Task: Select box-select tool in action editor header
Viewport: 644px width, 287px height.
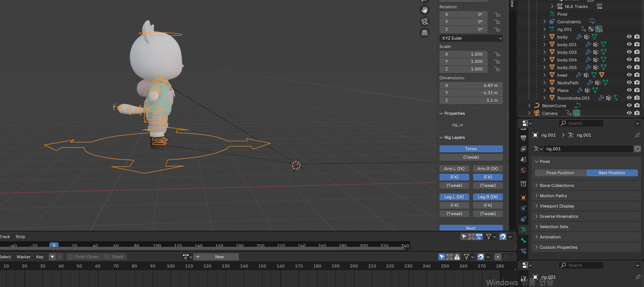Action: pos(449,257)
